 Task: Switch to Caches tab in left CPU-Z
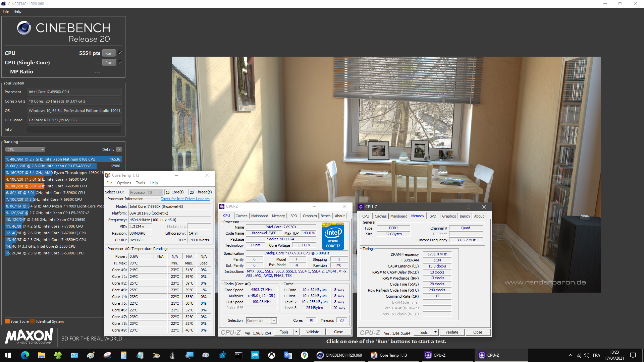coord(241,216)
